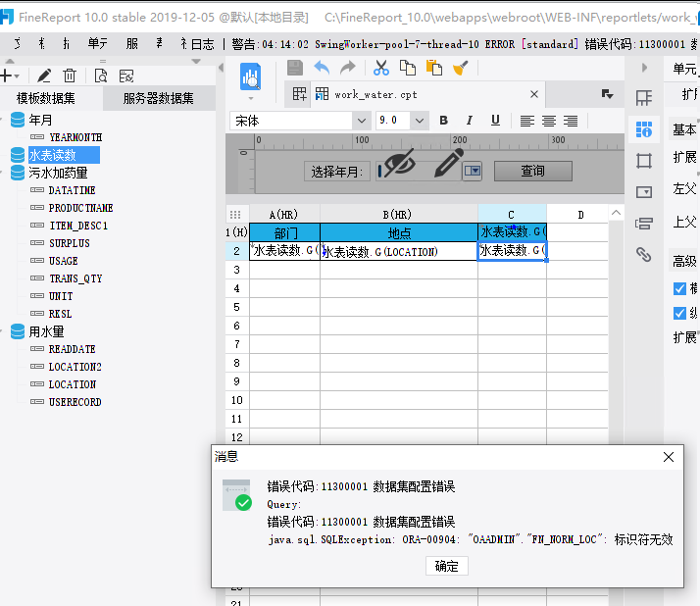The height and width of the screenshot is (606, 700).
Task: Close the 消息 dialog with X
Action: coord(669,457)
